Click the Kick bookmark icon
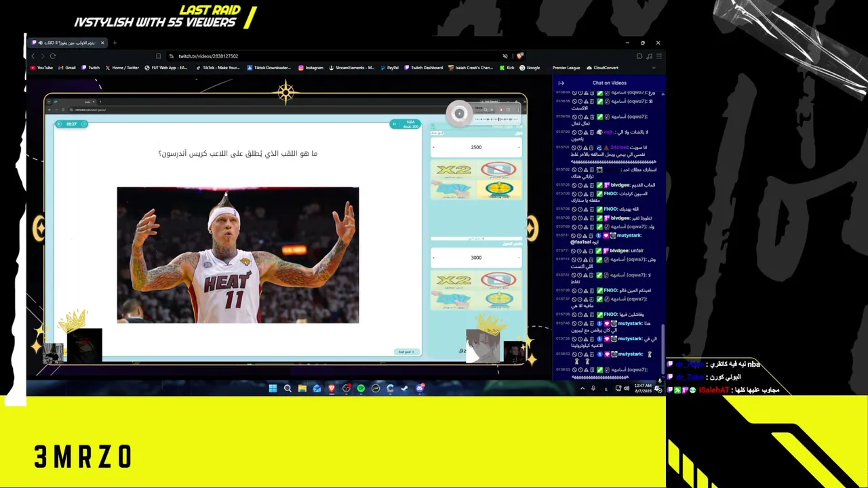Image resolution: width=868 pixels, height=488 pixels. click(502, 68)
